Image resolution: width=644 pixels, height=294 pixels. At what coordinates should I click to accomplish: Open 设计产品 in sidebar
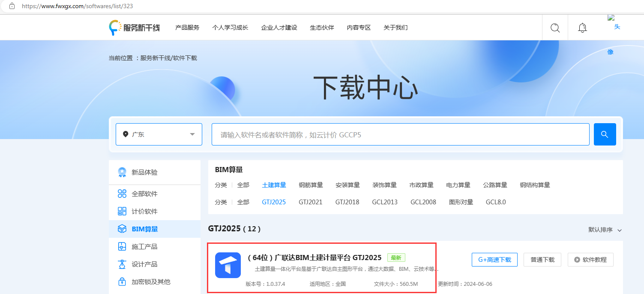(x=155, y=264)
